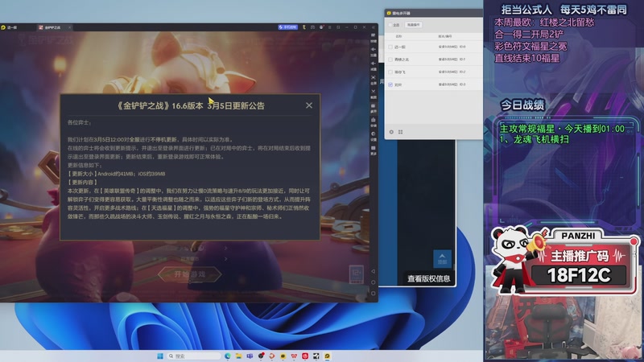Open the 更多 more tools sidebar icon
Screen dimensions: 644x362
click(373, 150)
